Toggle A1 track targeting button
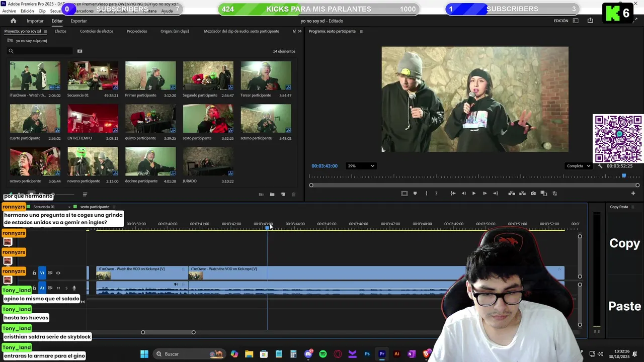This screenshot has height=362, width=644. (x=42, y=288)
